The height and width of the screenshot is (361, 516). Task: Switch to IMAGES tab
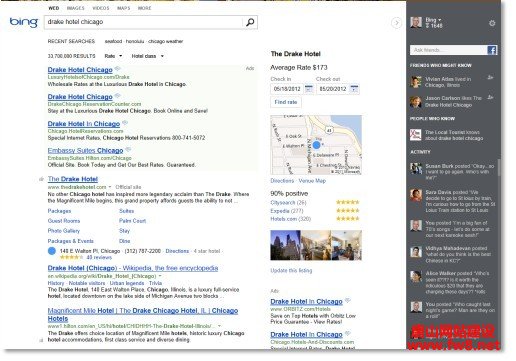(x=75, y=8)
